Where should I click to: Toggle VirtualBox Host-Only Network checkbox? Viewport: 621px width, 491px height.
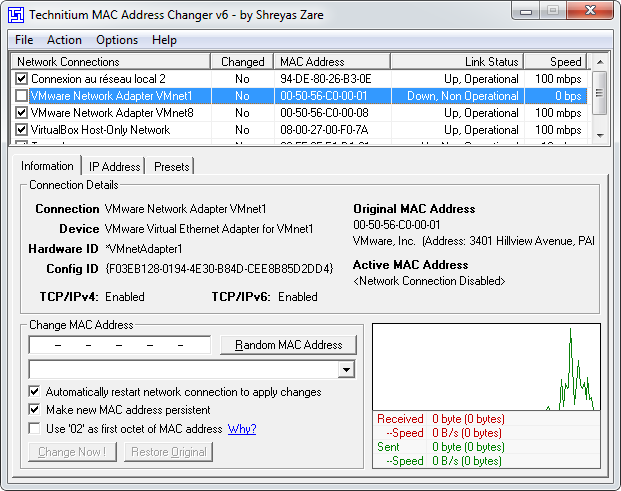22,130
